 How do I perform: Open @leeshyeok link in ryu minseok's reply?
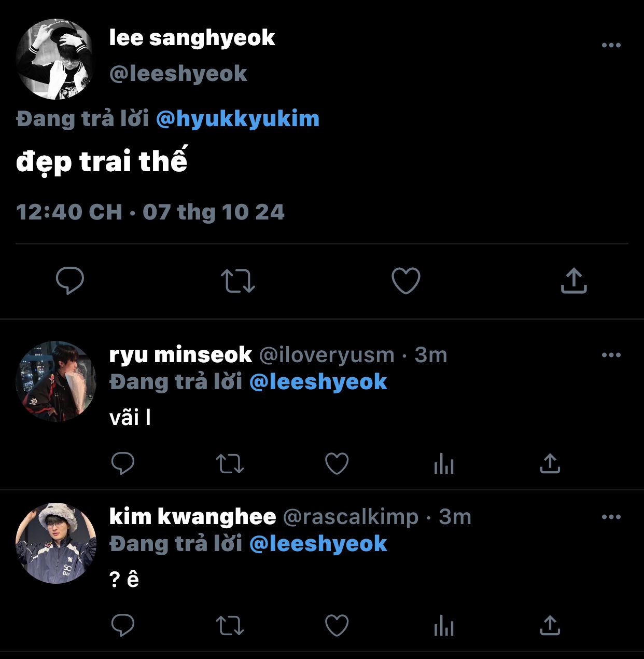318,382
